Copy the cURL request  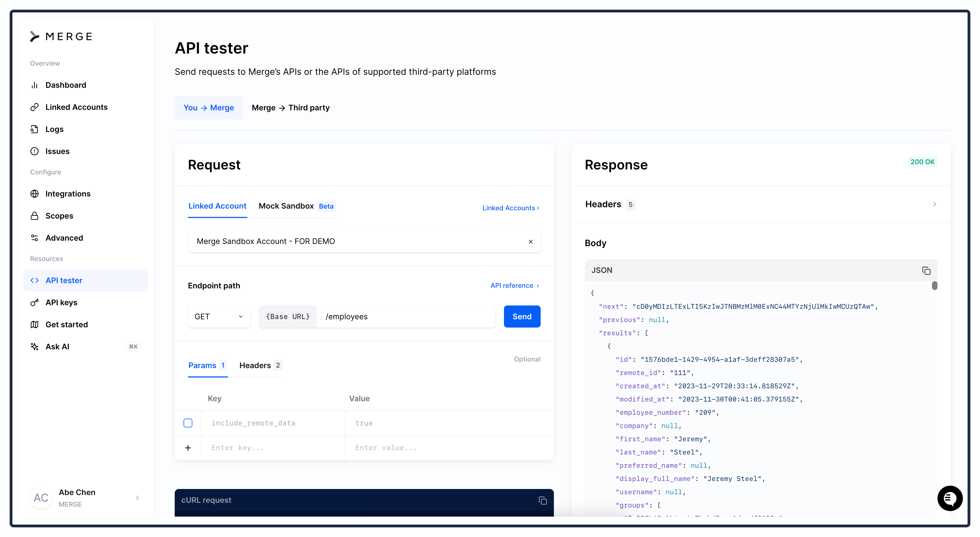click(x=543, y=501)
